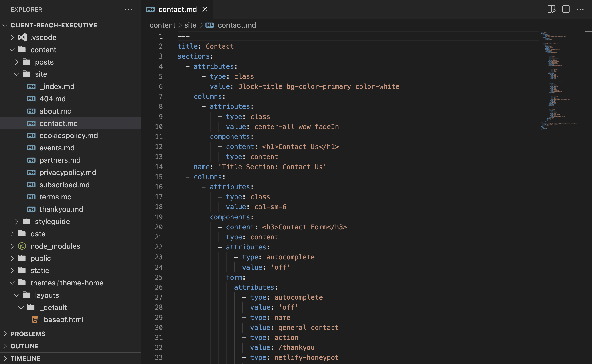Click line number 14 in the gutter
Viewport: 592px width, 364px height.
tap(159, 167)
